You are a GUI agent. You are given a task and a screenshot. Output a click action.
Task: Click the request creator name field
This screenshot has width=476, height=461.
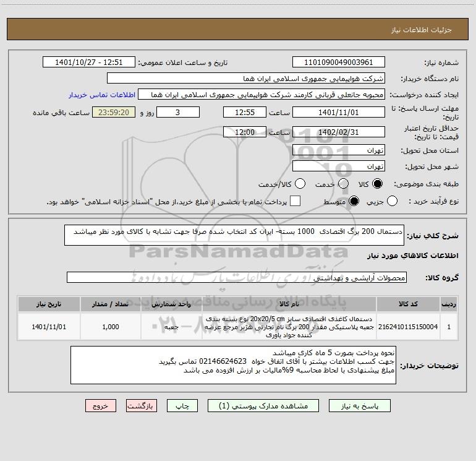(x=261, y=95)
